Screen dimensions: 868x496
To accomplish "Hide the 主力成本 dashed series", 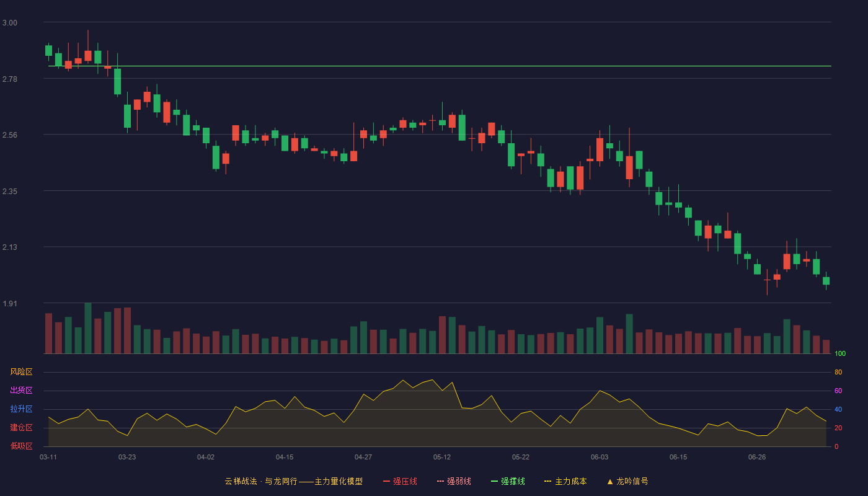I will 565,481.
